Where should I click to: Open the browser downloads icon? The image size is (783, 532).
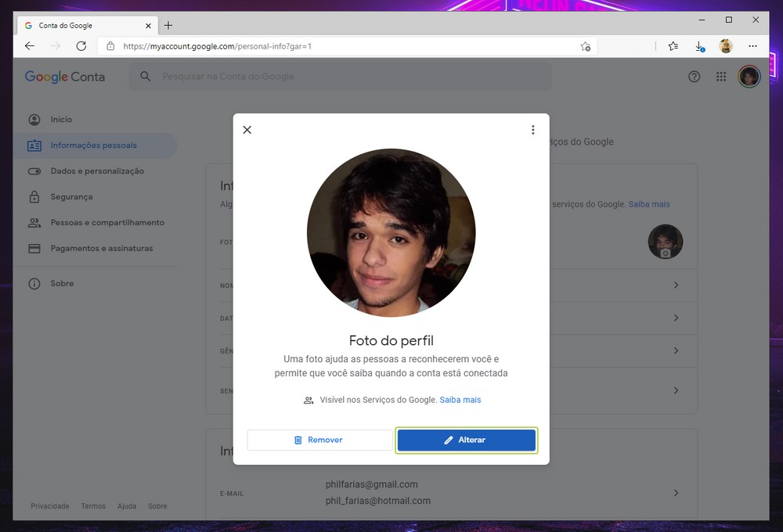[x=699, y=46]
